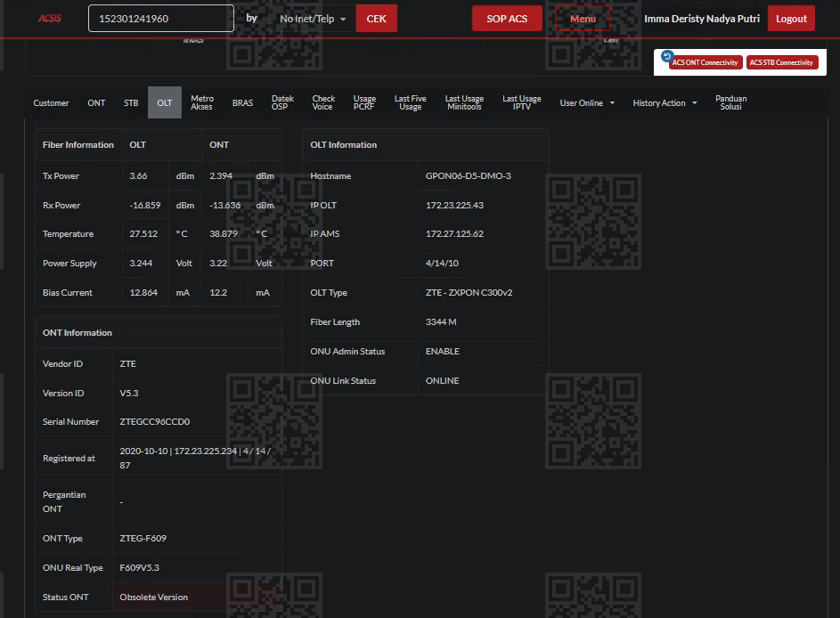Check ACS ONT Connectivity
This screenshot has height=618, width=840.
coord(705,63)
